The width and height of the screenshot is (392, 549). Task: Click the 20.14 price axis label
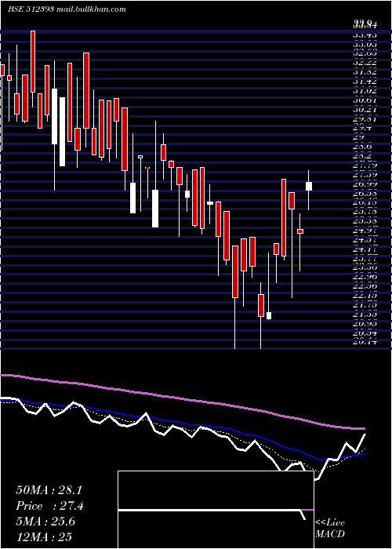pyautogui.click(x=365, y=342)
